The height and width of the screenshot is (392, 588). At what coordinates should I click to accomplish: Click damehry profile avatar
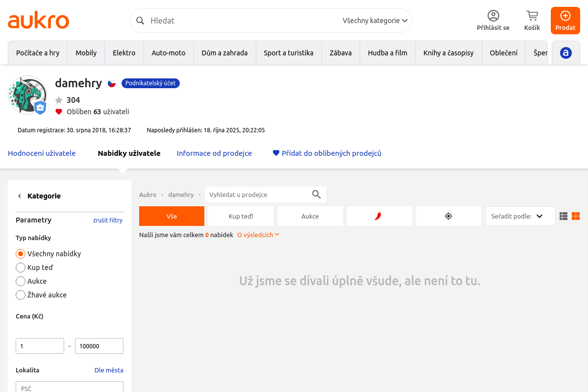pos(27,95)
